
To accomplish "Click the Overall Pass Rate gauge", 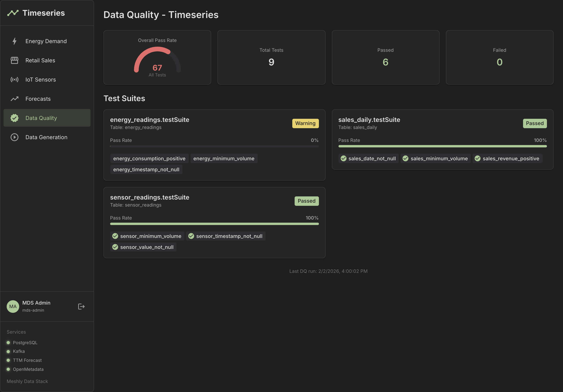I will [157, 60].
